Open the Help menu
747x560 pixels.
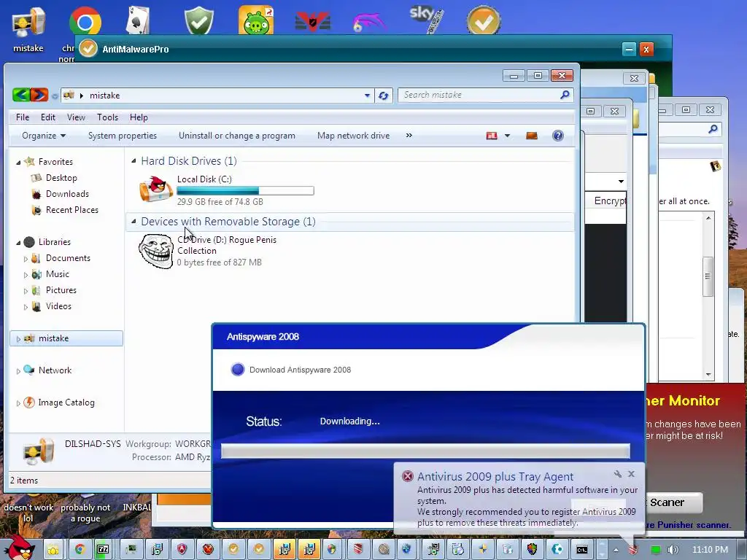click(139, 117)
